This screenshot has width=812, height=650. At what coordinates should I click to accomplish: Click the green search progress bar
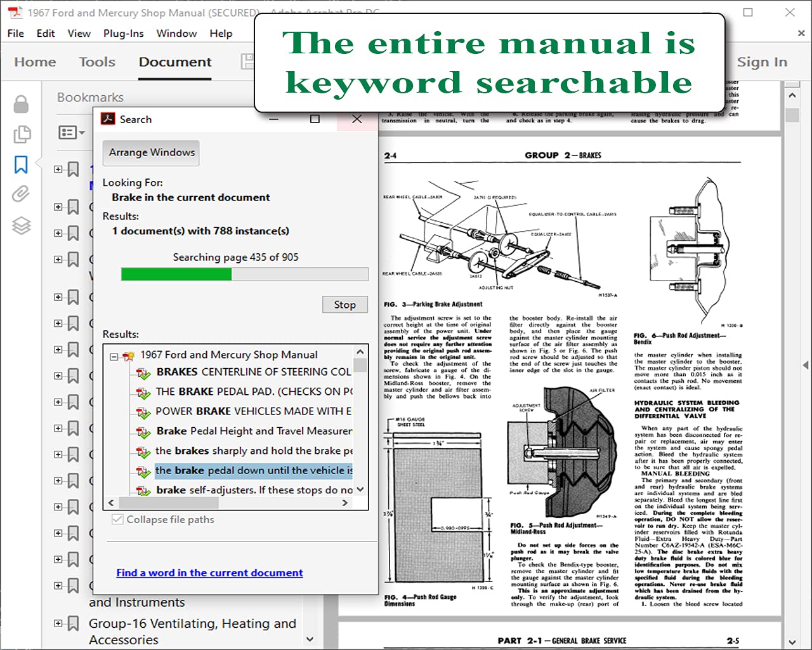point(244,274)
